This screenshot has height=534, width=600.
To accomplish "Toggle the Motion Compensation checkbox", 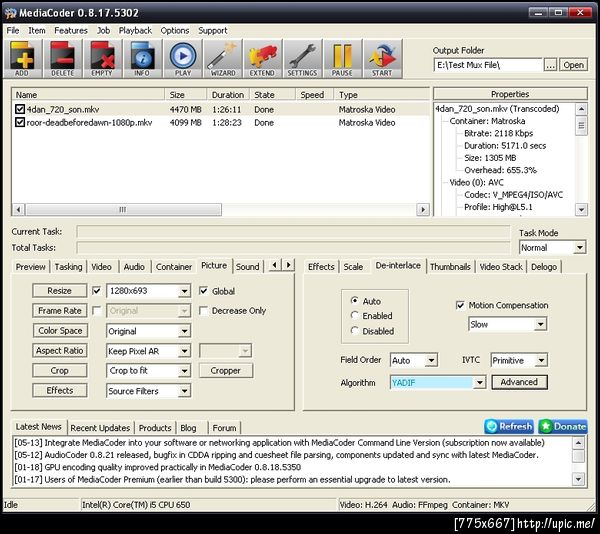I will click(x=460, y=305).
